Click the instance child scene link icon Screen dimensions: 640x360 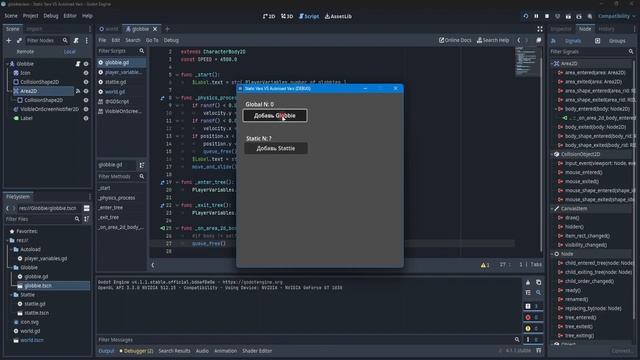(19, 40)
